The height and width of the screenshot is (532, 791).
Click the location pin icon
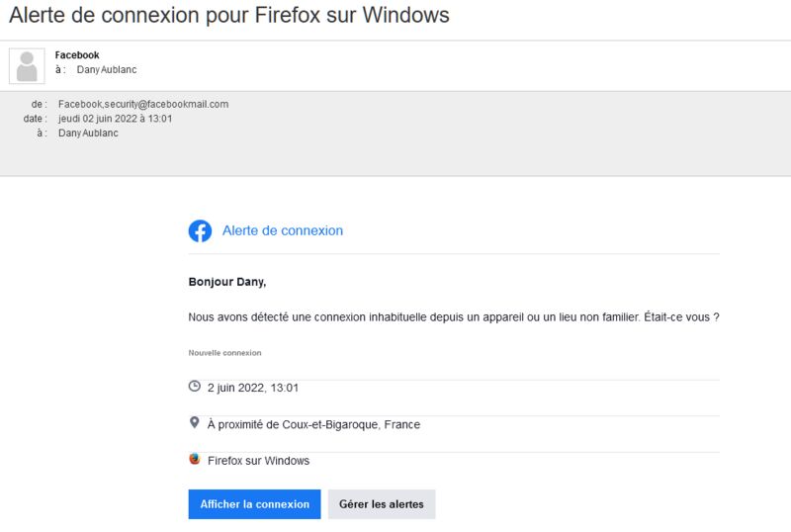coord(194,422)
